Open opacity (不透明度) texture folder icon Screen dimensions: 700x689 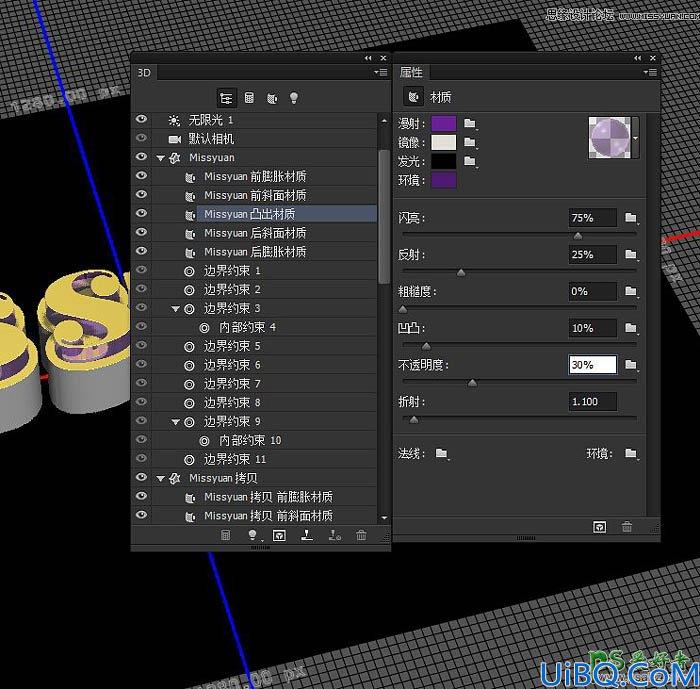[631, 365]
